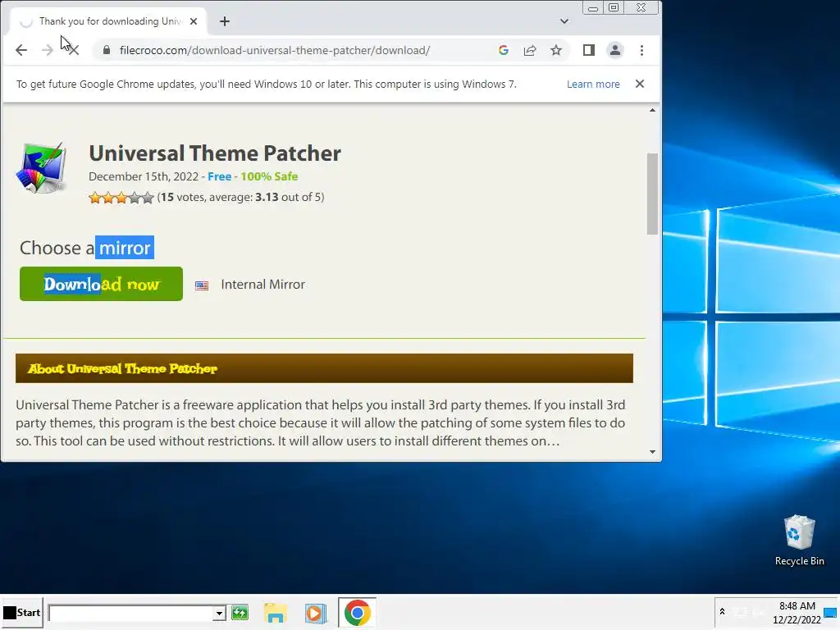Viewport: 840px width, 630px height.
Task: Click the action center tray icon
Action: [830, 612]
